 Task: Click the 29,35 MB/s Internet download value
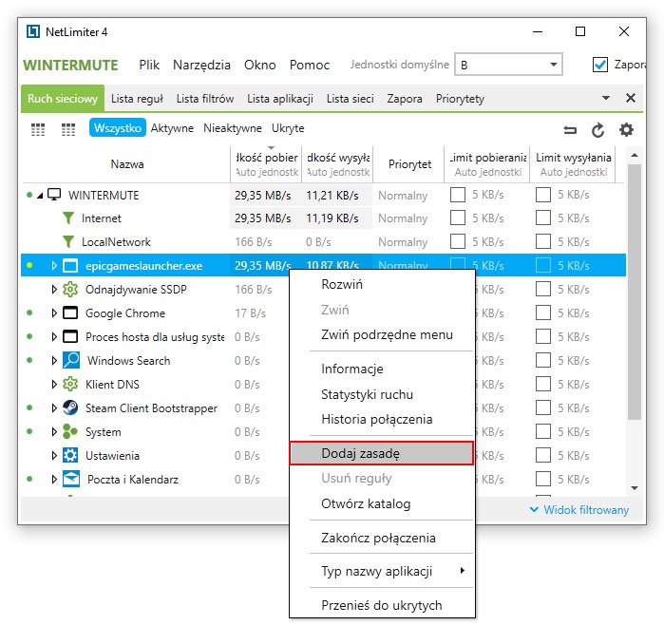[262, 218]
